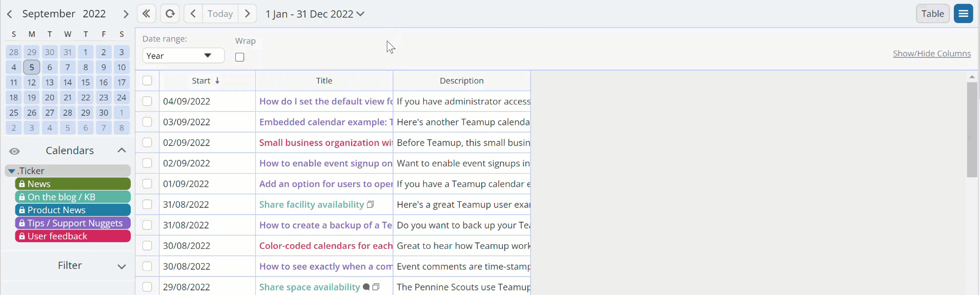Click repeat icon beside Share space availability
The width and height of the screenshot is (980, 295).
376,287
